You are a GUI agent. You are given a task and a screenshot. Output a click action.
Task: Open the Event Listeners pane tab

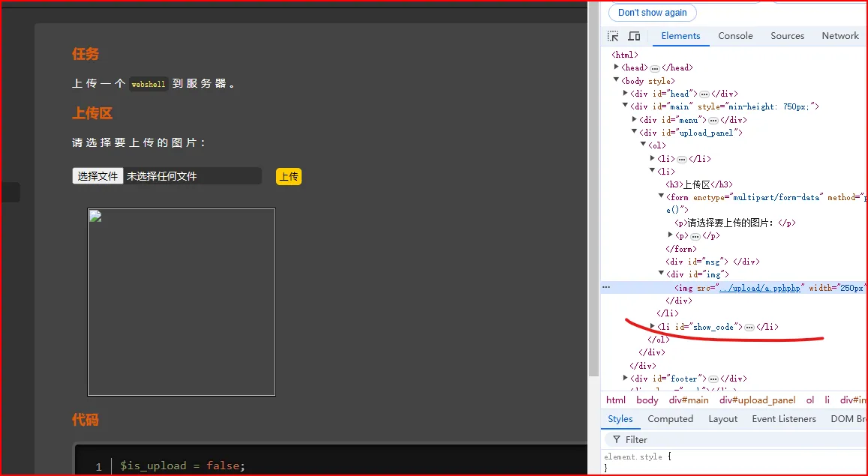click(x=784, y=419)
